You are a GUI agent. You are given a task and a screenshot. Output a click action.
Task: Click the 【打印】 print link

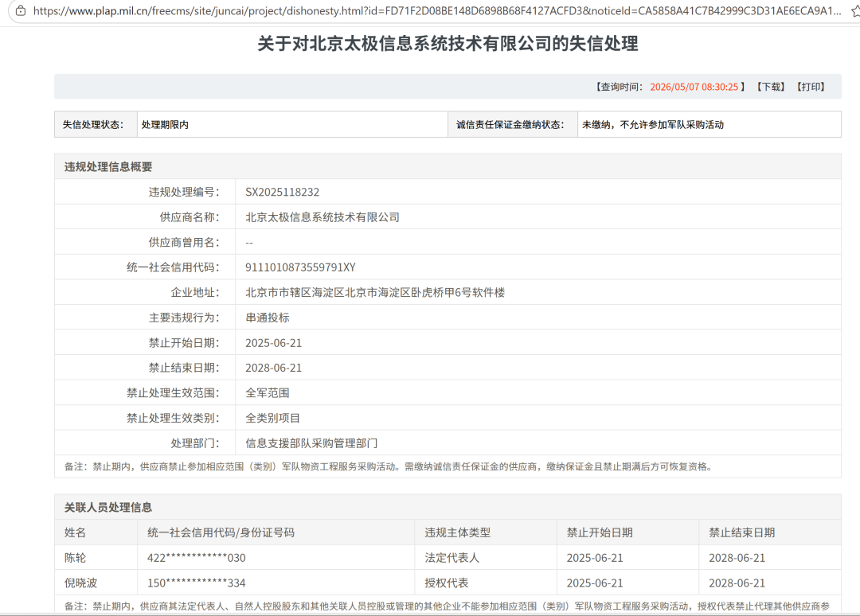tap(811, 87)
